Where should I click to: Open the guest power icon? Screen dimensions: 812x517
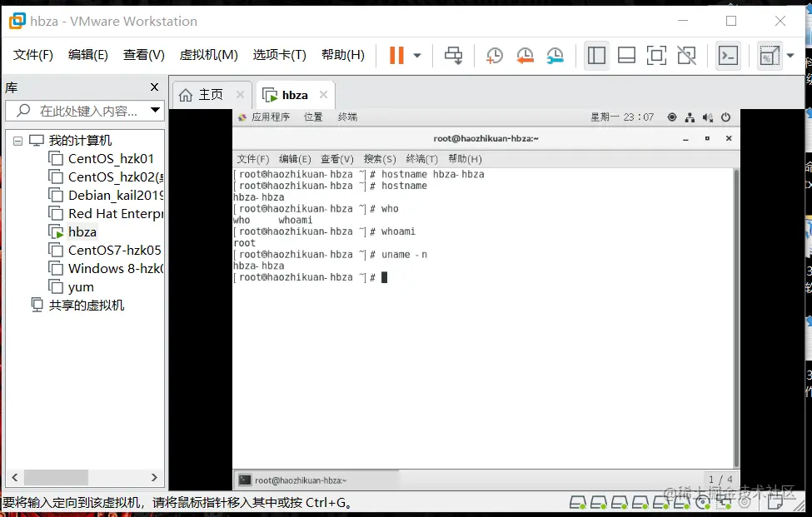click(726, 117)
